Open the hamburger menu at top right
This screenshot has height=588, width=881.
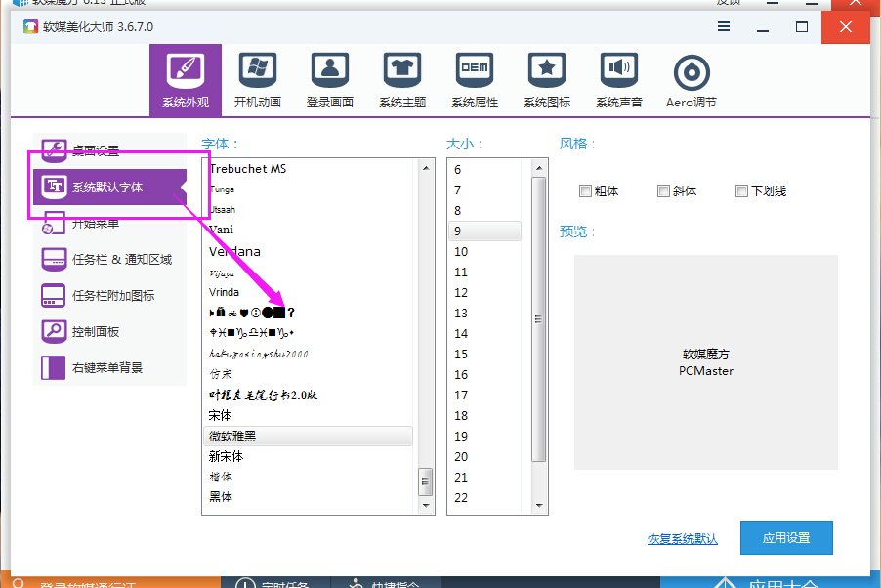(x=723, y=28)
